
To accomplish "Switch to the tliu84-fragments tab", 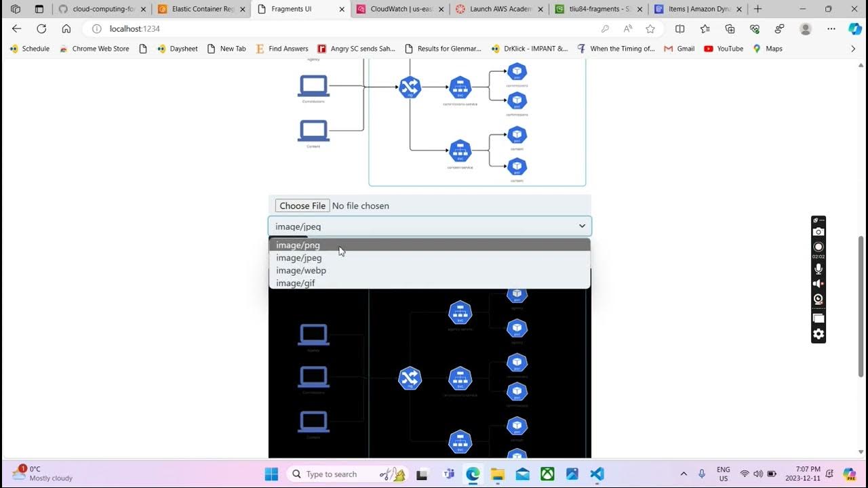I will tap(599, 9).
